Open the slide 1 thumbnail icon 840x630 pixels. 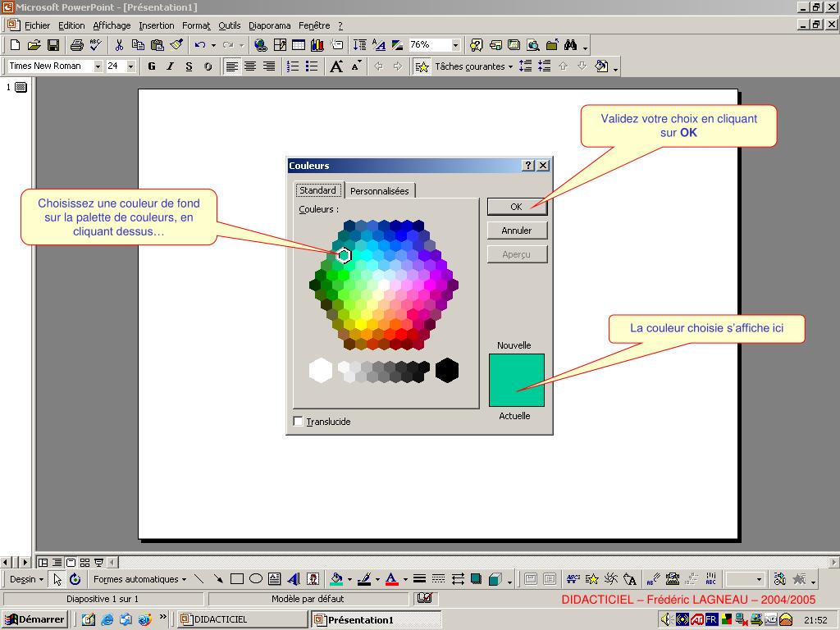point(21,87)
